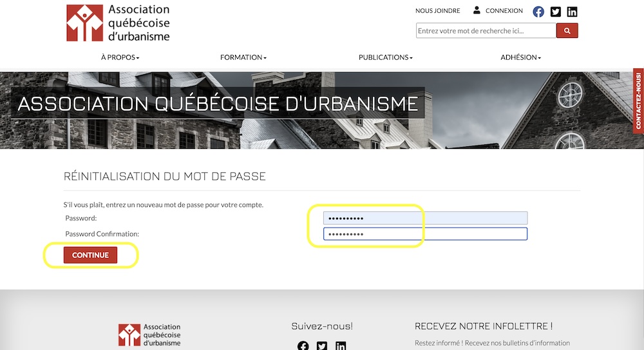The width and height of the screenshot is (644, 350).
Task: Open the PUBLICATIONS dropdown menu
Action: pyautogui.click(x=385, y=57)
